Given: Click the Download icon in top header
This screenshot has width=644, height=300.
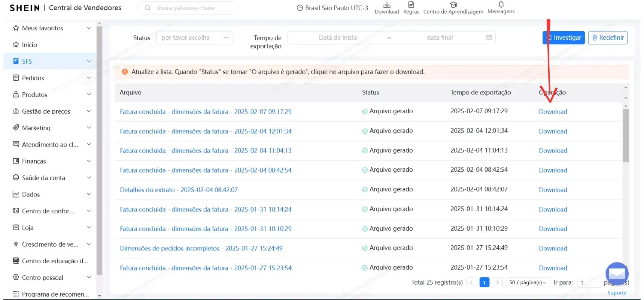Looking at the screenshot, I should (x=387, y=4).
